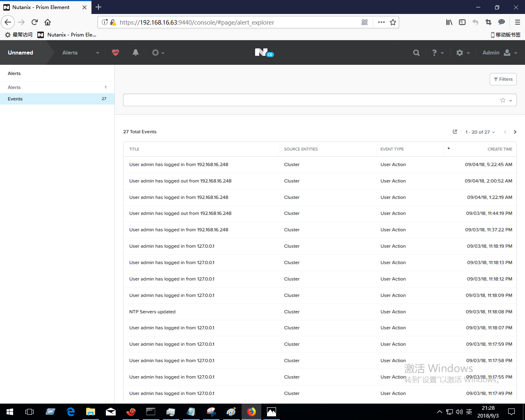Image resolution: width=525 pixels, height=420 pixels.
Task: Click the star saved-search icon
Action: (503, 100)
